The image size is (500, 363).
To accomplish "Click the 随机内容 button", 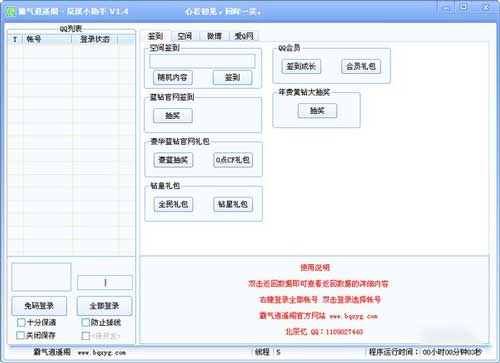I will (x=173, y=78).
